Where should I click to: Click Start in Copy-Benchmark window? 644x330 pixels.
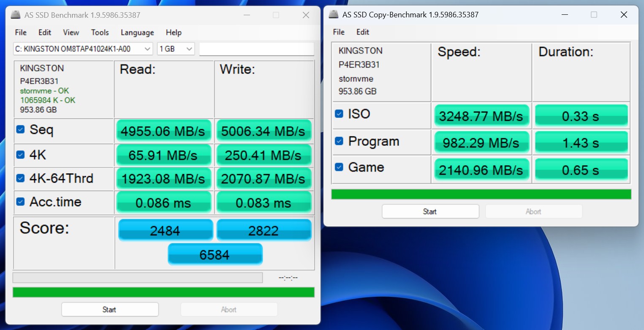430,211
